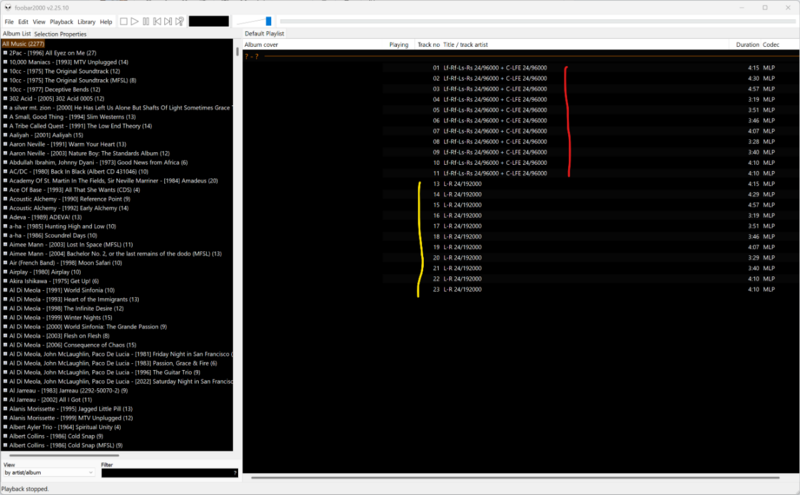
Task: Click the Stop playback button
Action: 123,21
